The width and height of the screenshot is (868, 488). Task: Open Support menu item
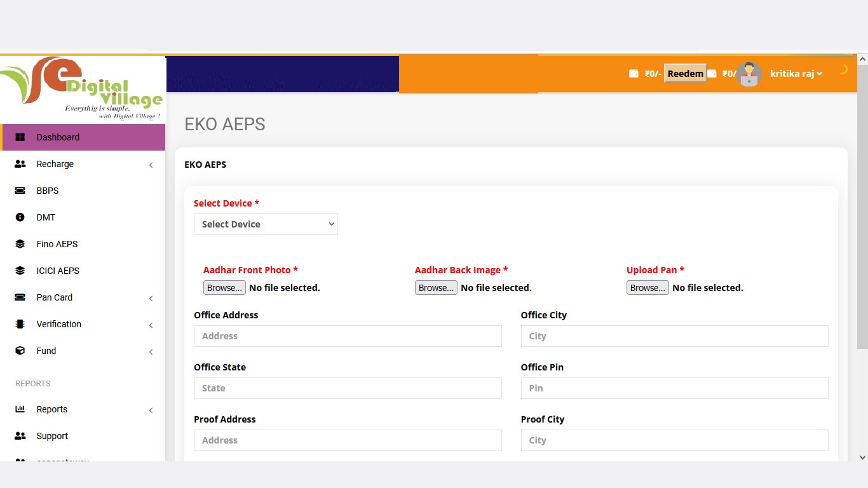click(x=83, y=436)
